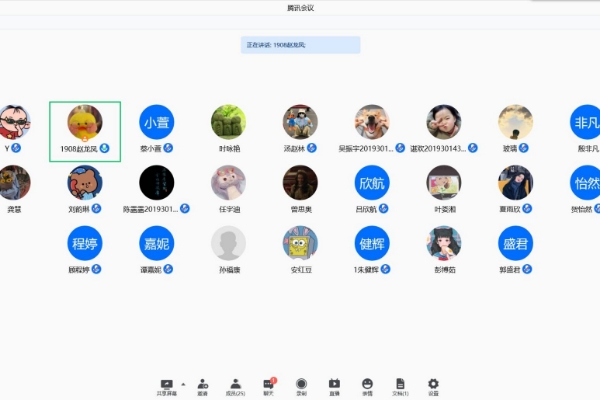
Task: Click the 欣航 blue avatar
Action: click(372, 182)
